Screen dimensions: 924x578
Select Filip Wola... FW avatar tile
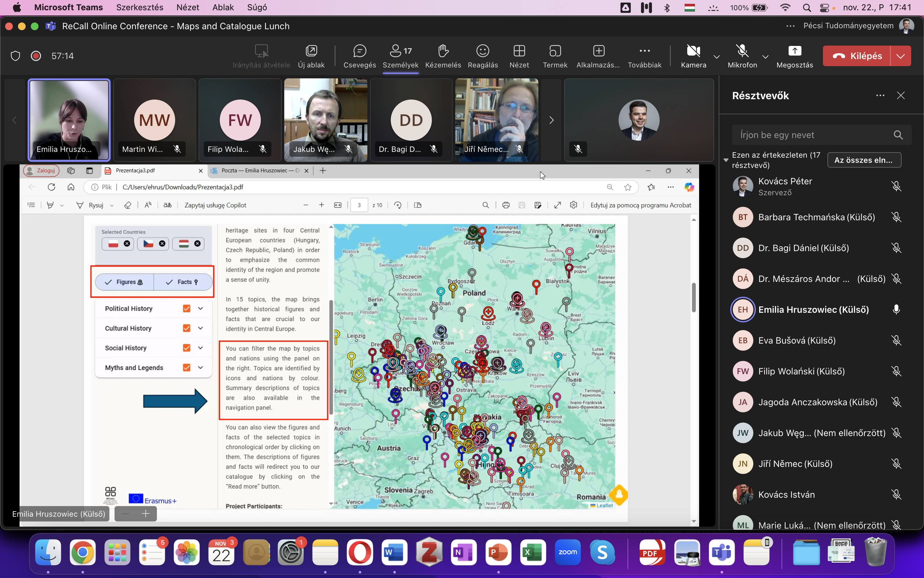coord(240,120)
